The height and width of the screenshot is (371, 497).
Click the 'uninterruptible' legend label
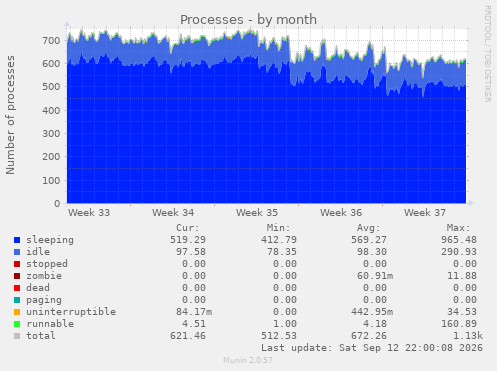tap(71, 312)
